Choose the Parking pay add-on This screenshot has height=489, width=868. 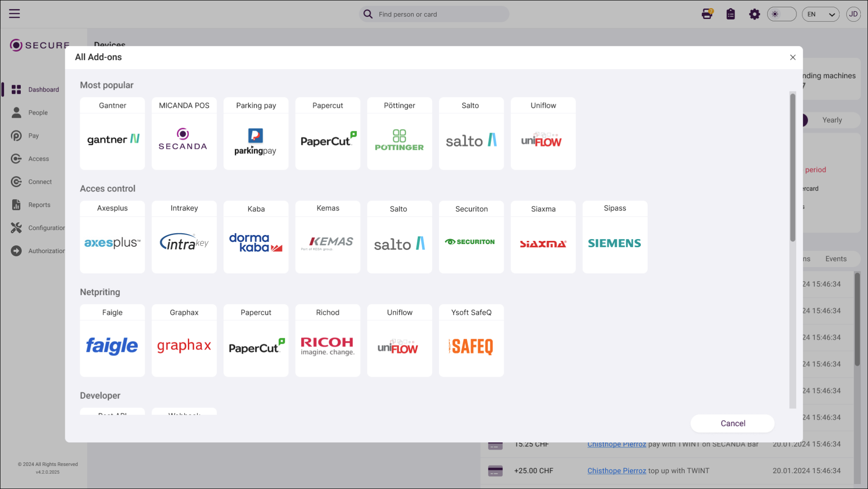(256, 134)
